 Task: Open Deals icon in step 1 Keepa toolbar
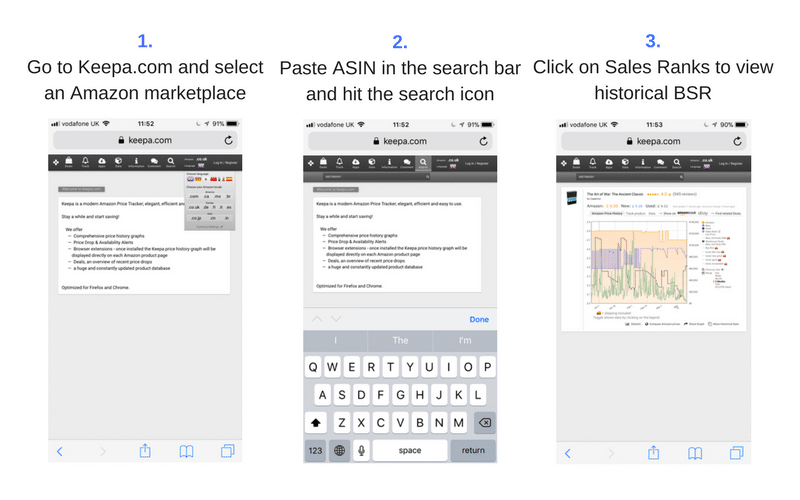68,162
